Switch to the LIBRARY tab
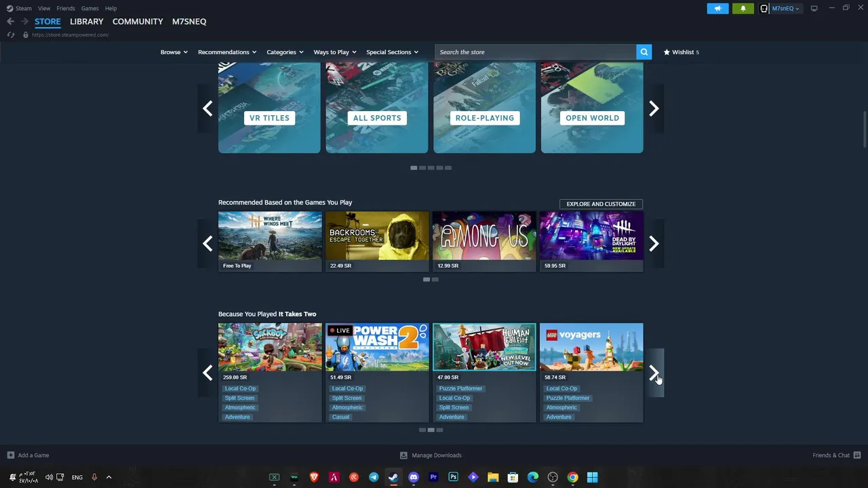 click(x=87, y=22)
